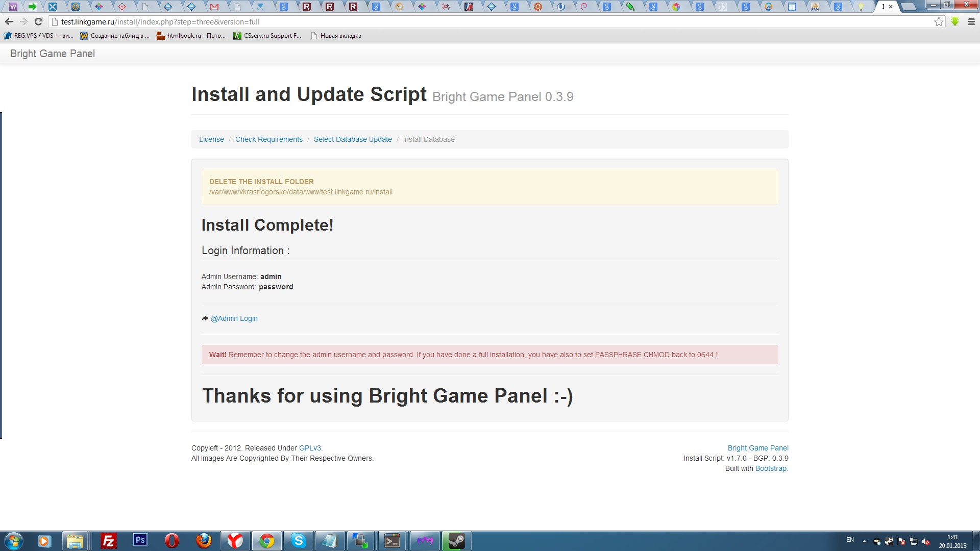Click the browser forward arrow

click(x=23, y=22)
